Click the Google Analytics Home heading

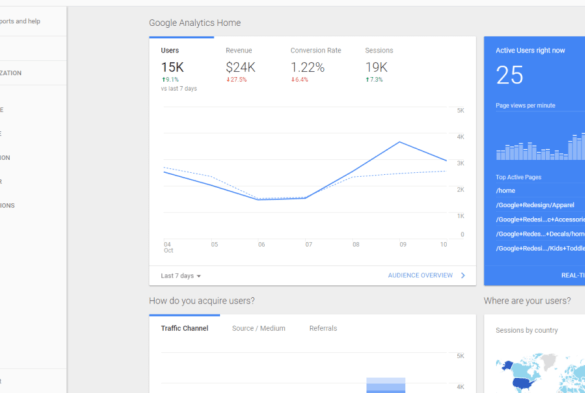click(x=195, y=23)
